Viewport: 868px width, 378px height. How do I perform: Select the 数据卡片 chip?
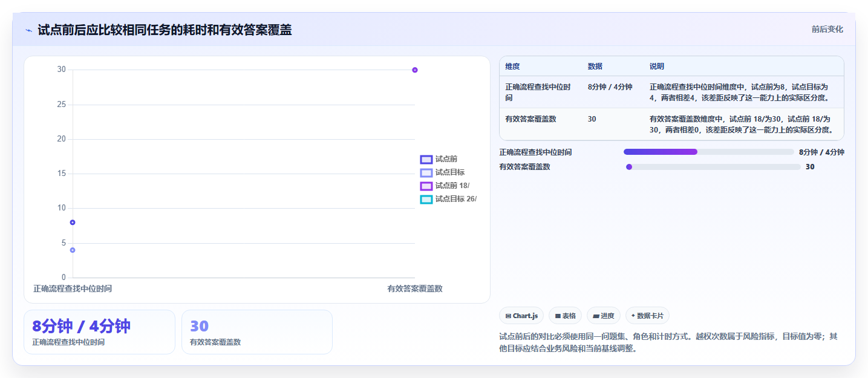click(647, 316)
